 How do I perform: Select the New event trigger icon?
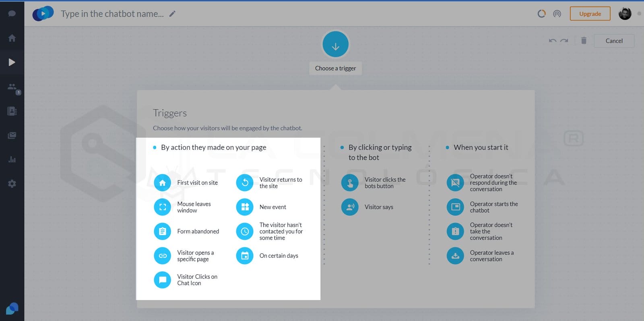click(245, 207)
